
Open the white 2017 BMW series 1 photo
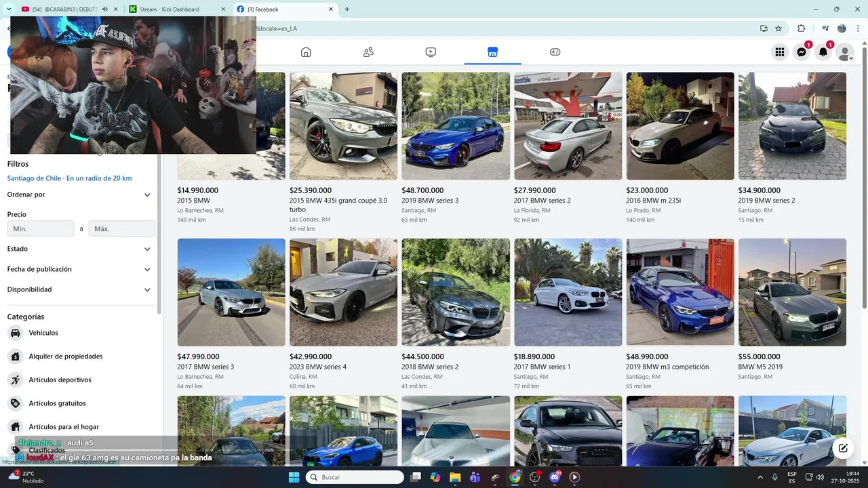pos(568,292)
